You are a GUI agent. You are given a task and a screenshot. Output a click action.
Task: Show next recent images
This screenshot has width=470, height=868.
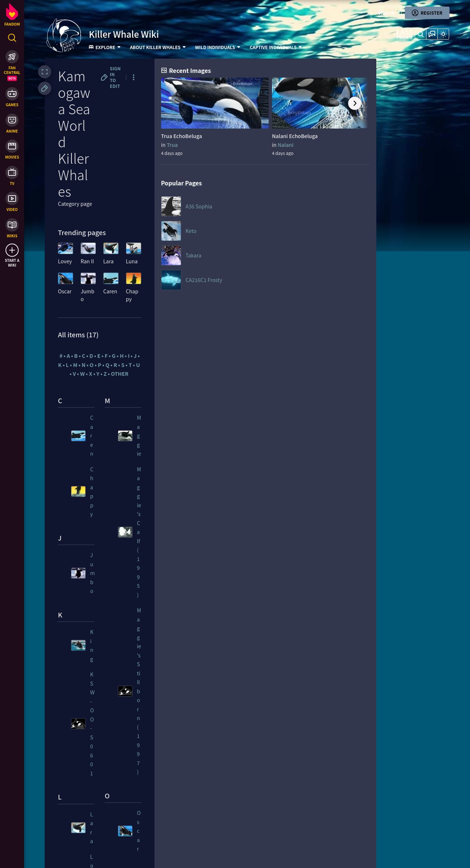click(x=355, y=103)
